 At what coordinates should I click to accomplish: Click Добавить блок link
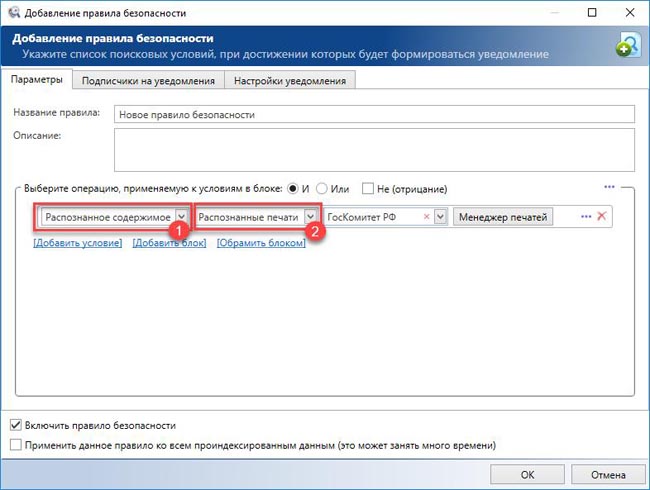coord(169,243)
